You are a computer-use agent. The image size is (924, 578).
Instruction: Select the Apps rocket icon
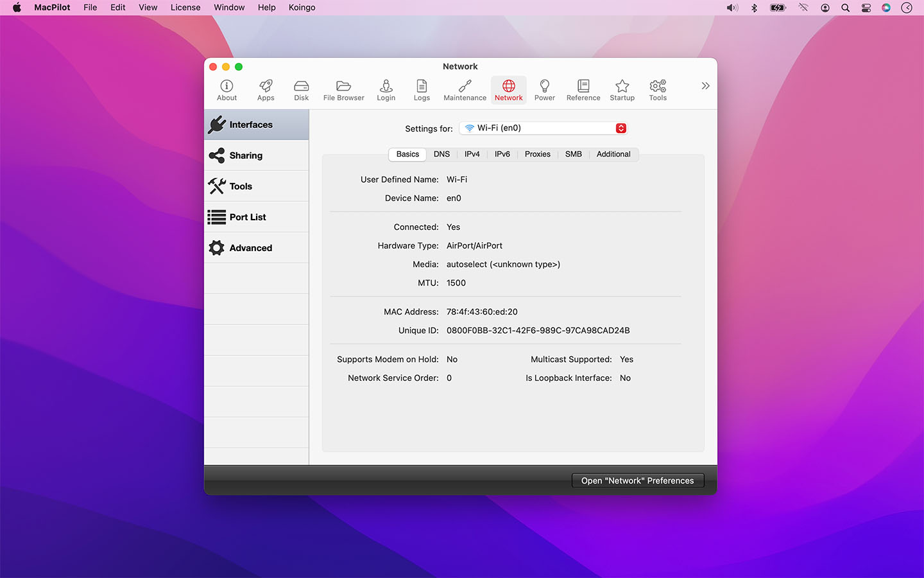click(x=266, y=90)
